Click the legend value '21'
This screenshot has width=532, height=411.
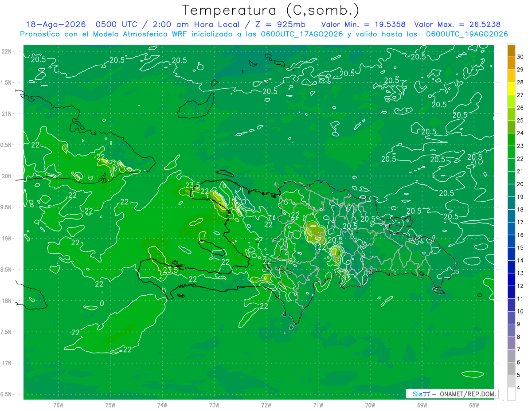pyautogui.click(x=520, y=172)
